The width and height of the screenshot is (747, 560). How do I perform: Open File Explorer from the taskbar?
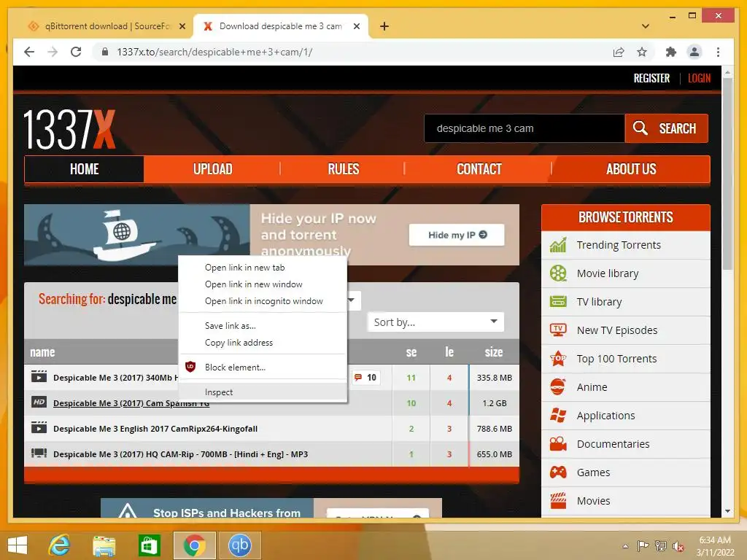104,545
